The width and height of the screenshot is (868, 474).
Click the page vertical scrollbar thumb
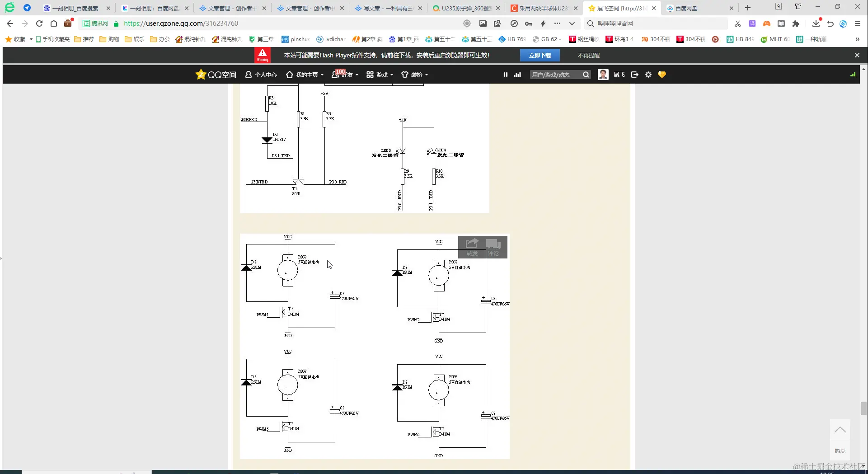(863, 408)
